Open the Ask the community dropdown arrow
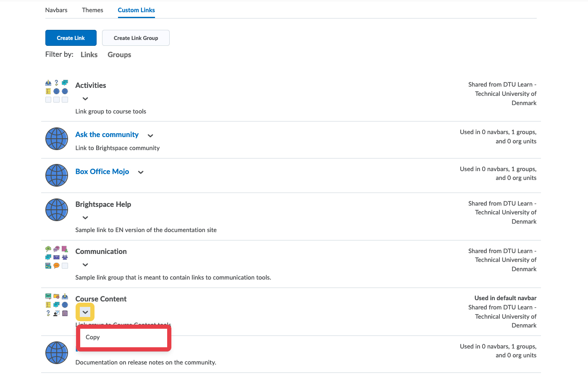588x375 pixels. (x=150, y=135)
